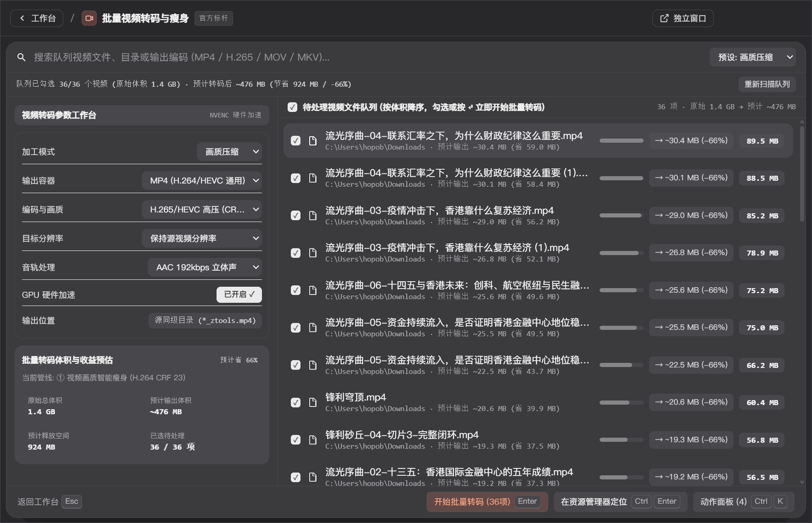The height and width of the screenshot is (523, 812).
Task: Go back via 工作台 breadcrumb
Action: (37, 18)
